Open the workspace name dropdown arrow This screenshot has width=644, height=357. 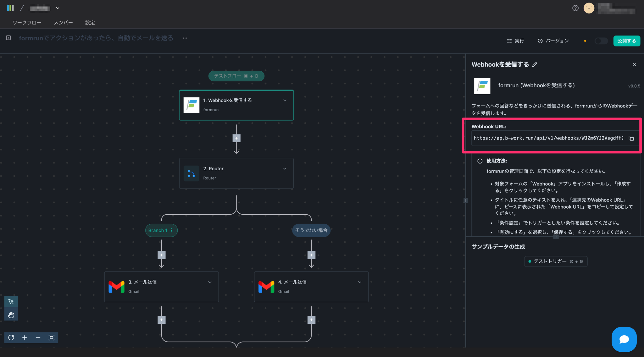click(x=58, y=8)
